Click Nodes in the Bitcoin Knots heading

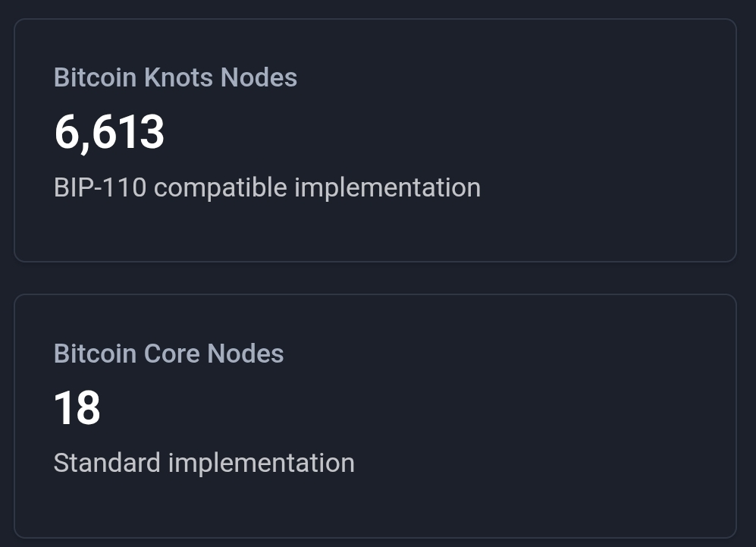click(x=259, y=77)
